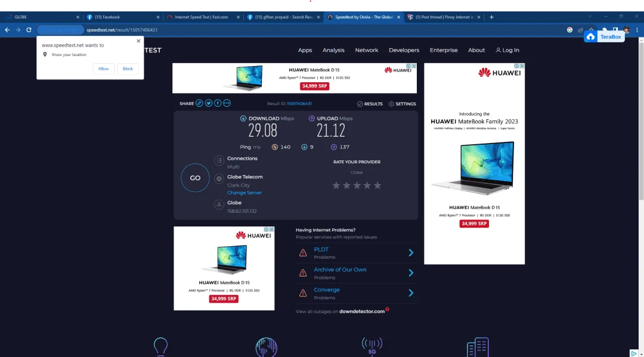Click the Result ID 15057406431 link

click(x=299, y=104)
